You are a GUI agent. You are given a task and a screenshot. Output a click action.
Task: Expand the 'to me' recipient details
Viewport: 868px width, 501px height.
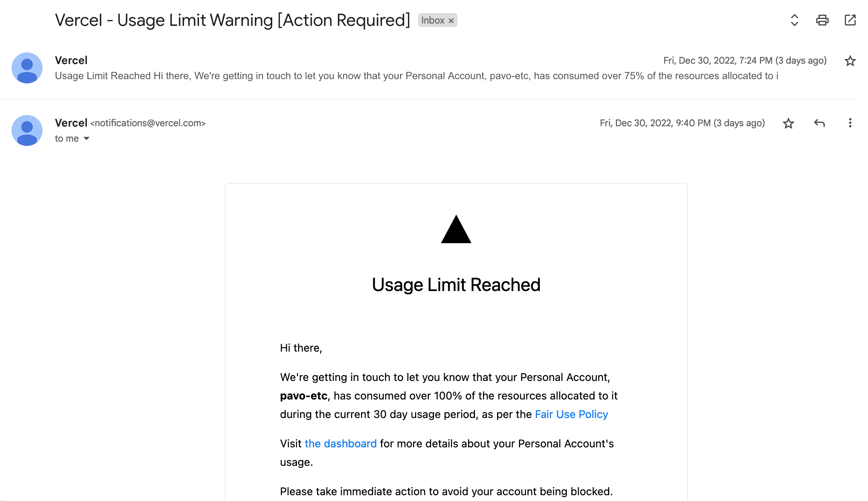[86, 139]
